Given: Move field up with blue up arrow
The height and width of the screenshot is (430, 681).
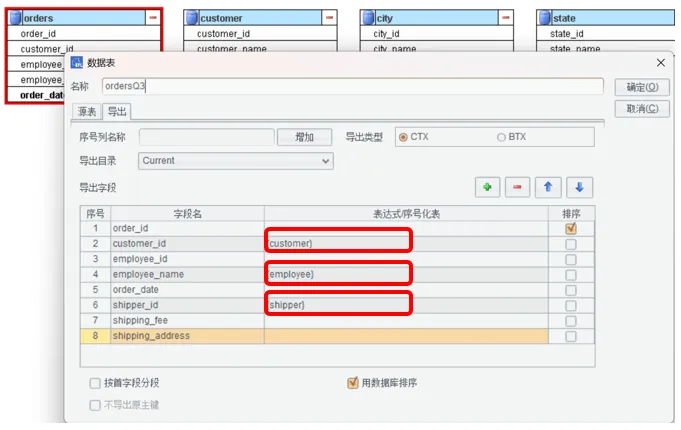Looking at the screenshot, I should point(548,187).
